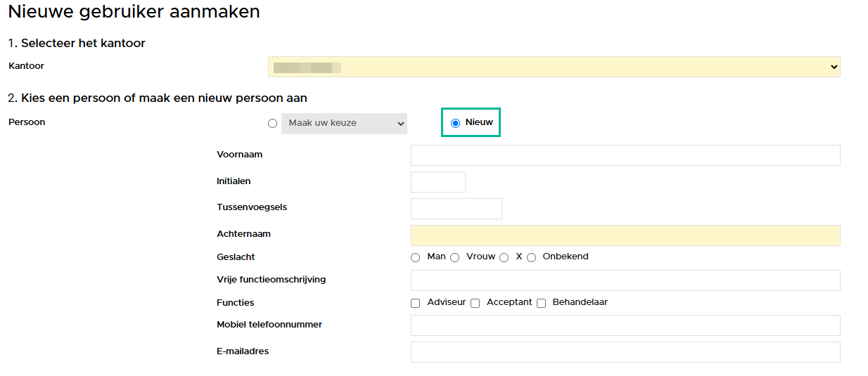Focus the E-mailadres text field
Viewport: 868px width, 376px height.
625,352
